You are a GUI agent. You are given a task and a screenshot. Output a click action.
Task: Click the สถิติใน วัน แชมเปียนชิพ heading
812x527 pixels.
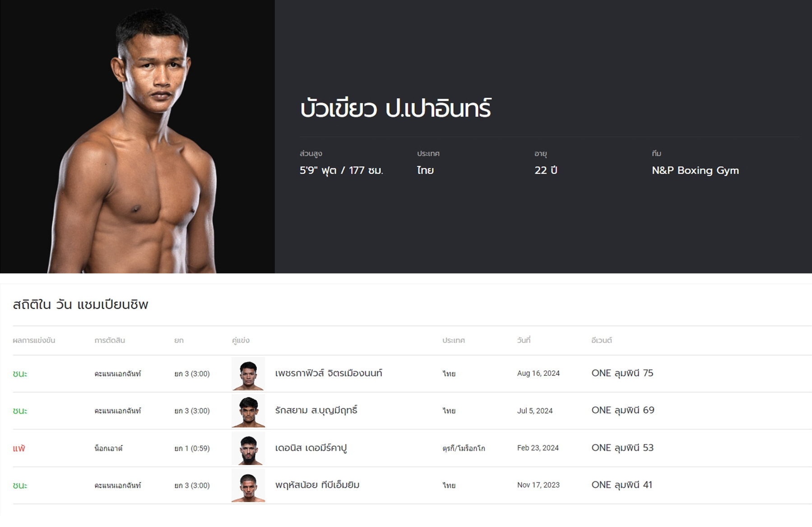pos(80,305)
